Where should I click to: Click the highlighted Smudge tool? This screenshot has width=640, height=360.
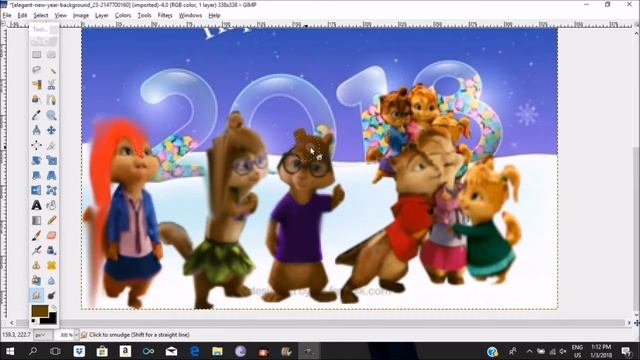(36, 295)
